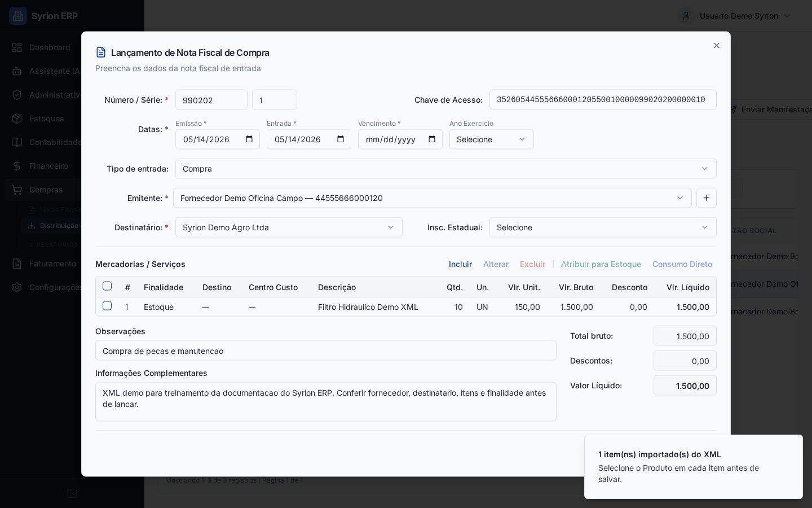Open the Tipo de entrada Compra dropdown
The width and height of the screenshot is (812, 508).
446,169
